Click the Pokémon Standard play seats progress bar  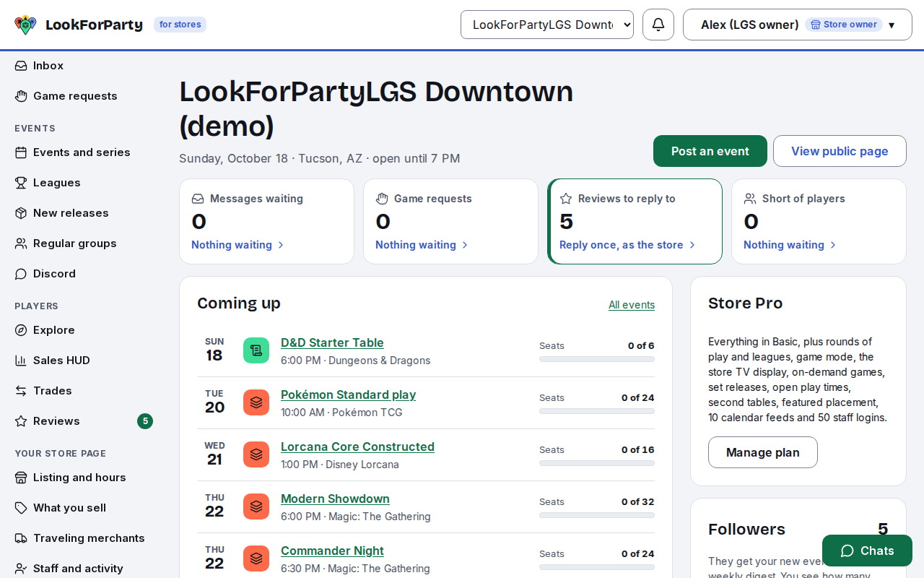click(597, 411)
